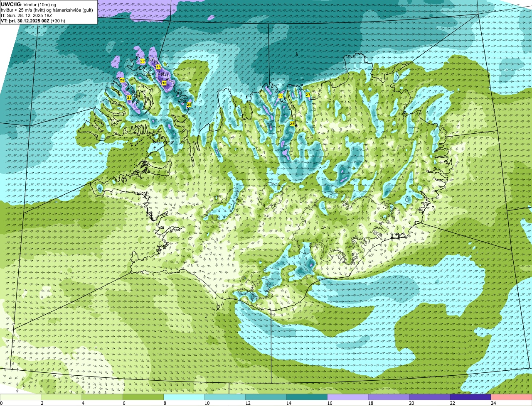This screenshot has width=532, height=406.
Task: Click the valid time "VT: þri. 30.12.2025 00Z"
Action: (x=25, y=21)
